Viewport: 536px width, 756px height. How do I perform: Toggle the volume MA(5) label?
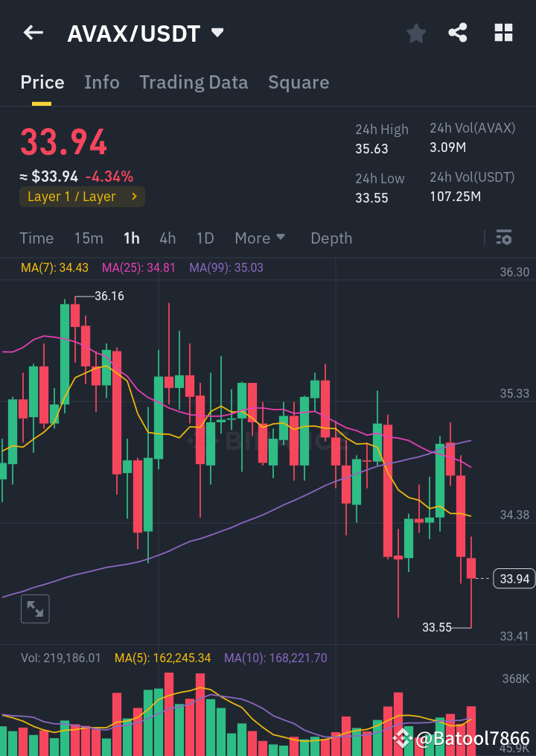(x=159, y=658)
